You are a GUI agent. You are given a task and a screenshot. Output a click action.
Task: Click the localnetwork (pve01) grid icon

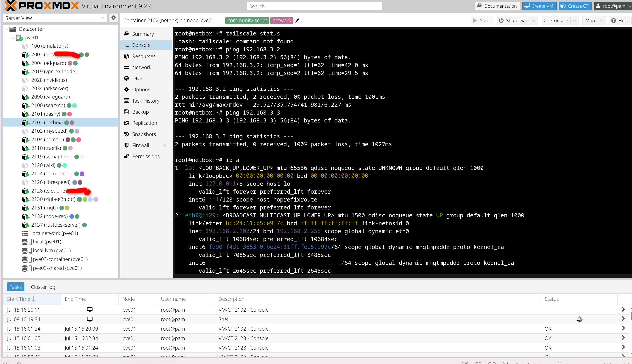click(25, 233)
